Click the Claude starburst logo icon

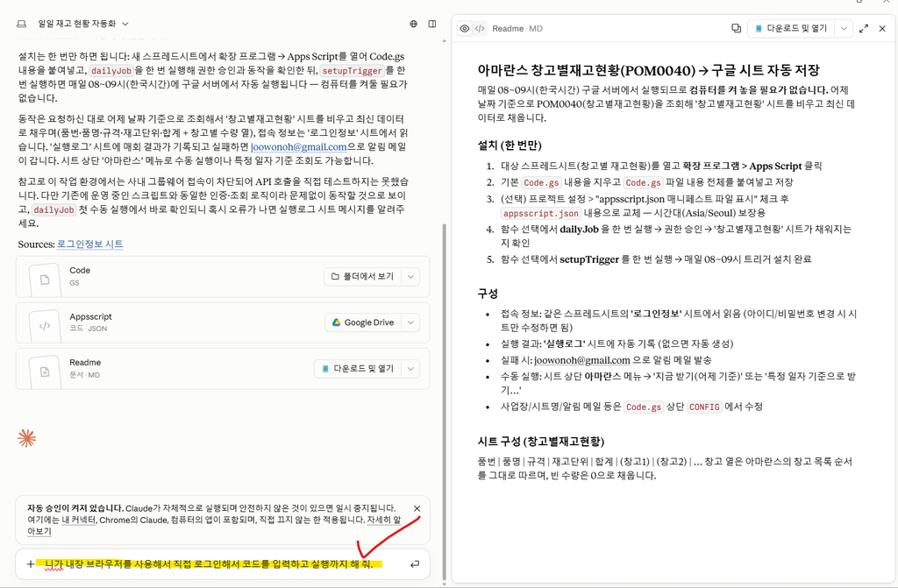tap(26, 438)
